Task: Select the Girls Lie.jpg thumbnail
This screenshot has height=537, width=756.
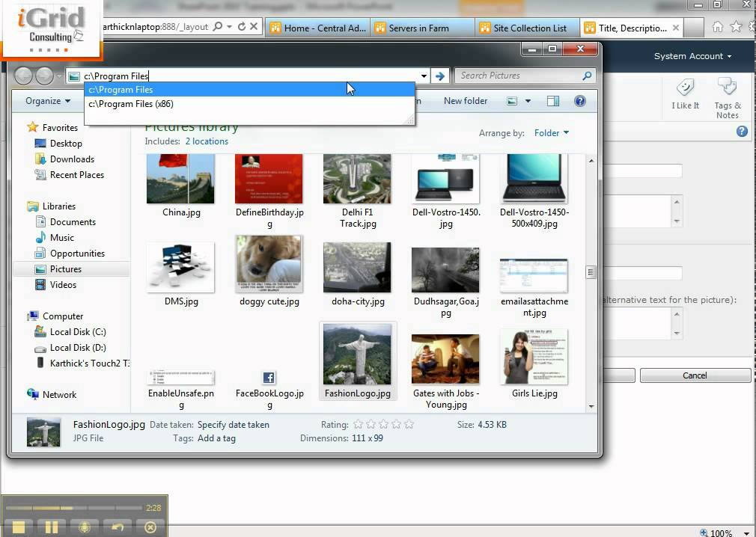Action: 534,358
